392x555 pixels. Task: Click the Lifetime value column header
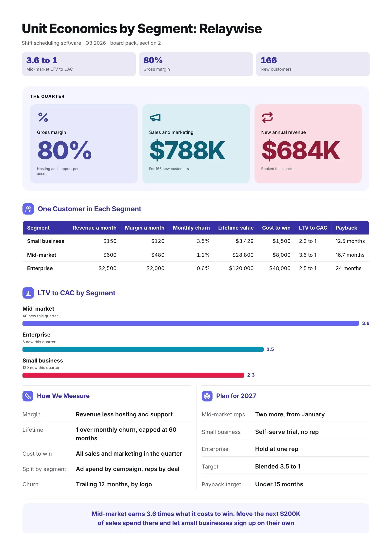click(236, 228)
